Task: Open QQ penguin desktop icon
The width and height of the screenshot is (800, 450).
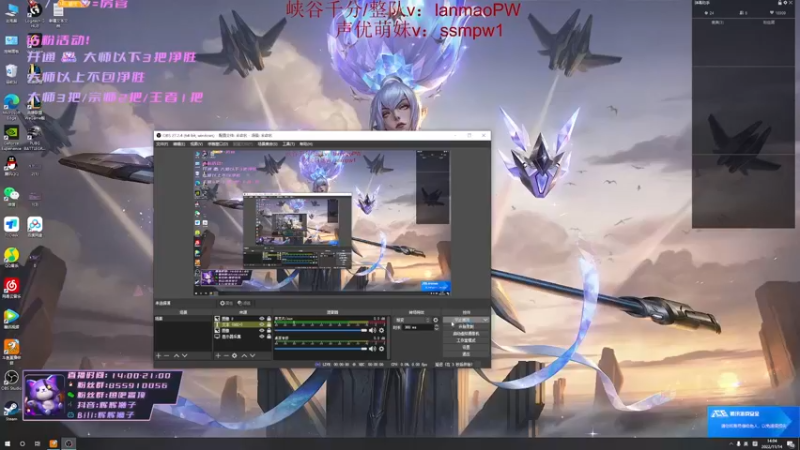Action: pyautogui.click(x=11, y=166)
